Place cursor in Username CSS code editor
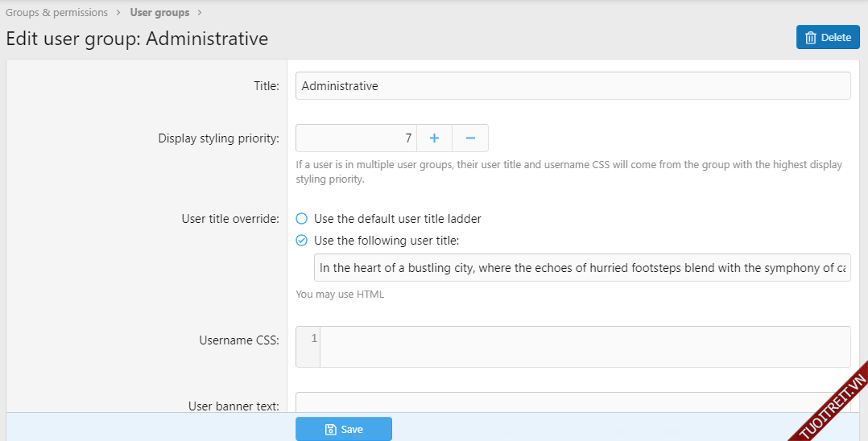 [584, 347]
